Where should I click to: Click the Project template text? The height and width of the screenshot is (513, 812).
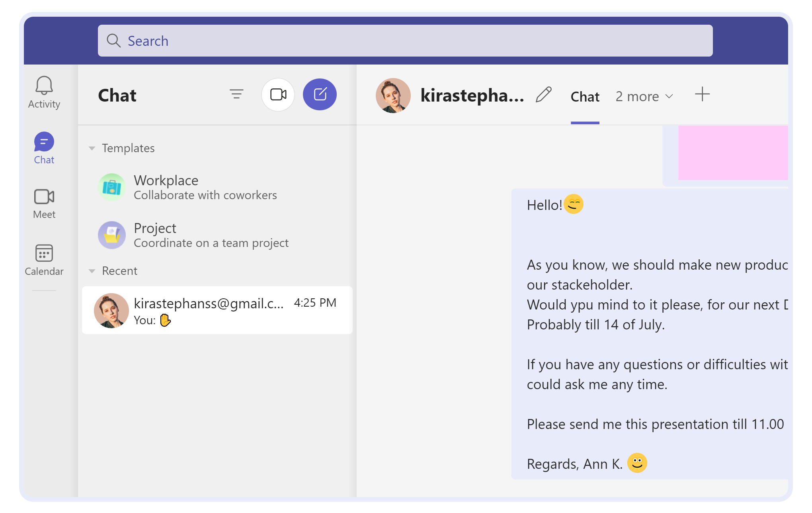155,228
